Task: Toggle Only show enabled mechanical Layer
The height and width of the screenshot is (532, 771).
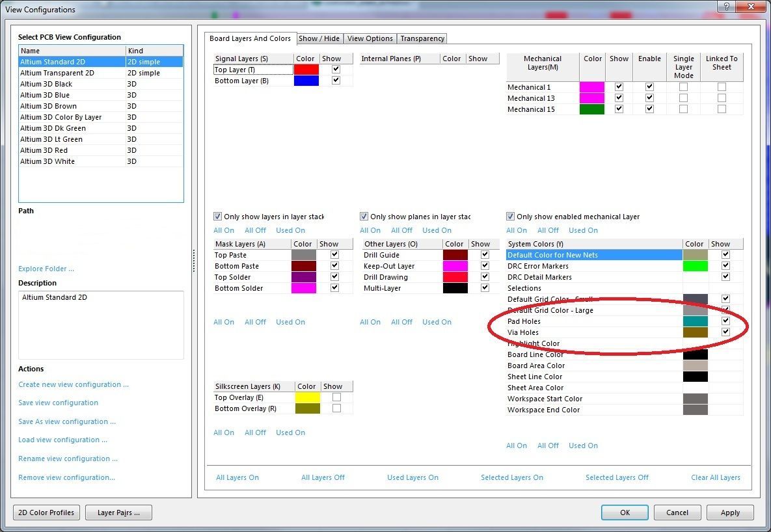Action: (510, 217)
